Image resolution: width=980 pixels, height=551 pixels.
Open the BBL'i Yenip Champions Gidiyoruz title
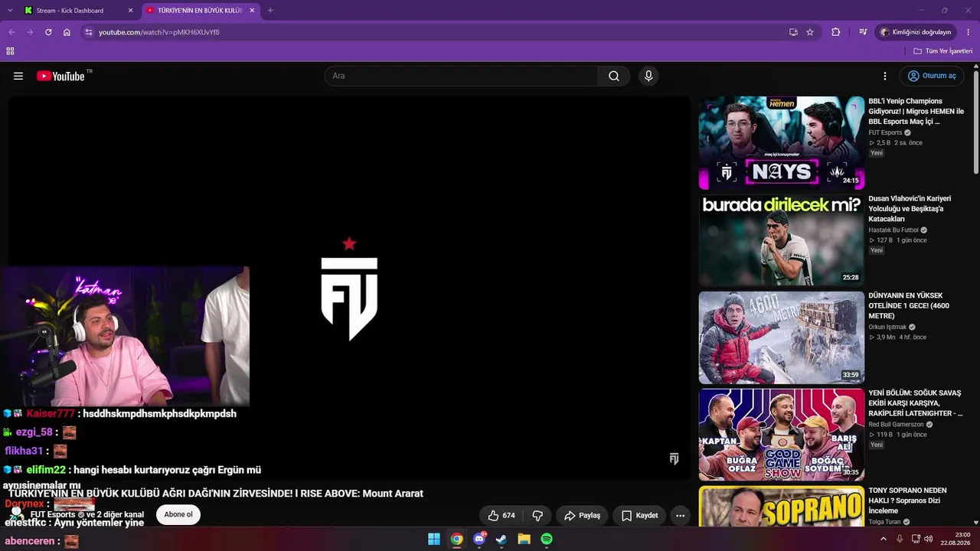(916, 111)
